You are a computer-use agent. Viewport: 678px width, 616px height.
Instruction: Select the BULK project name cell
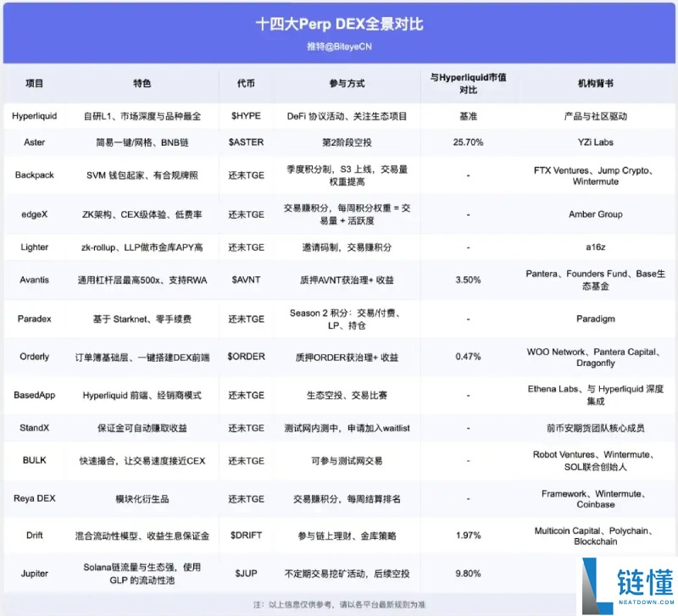pos(34,460)
